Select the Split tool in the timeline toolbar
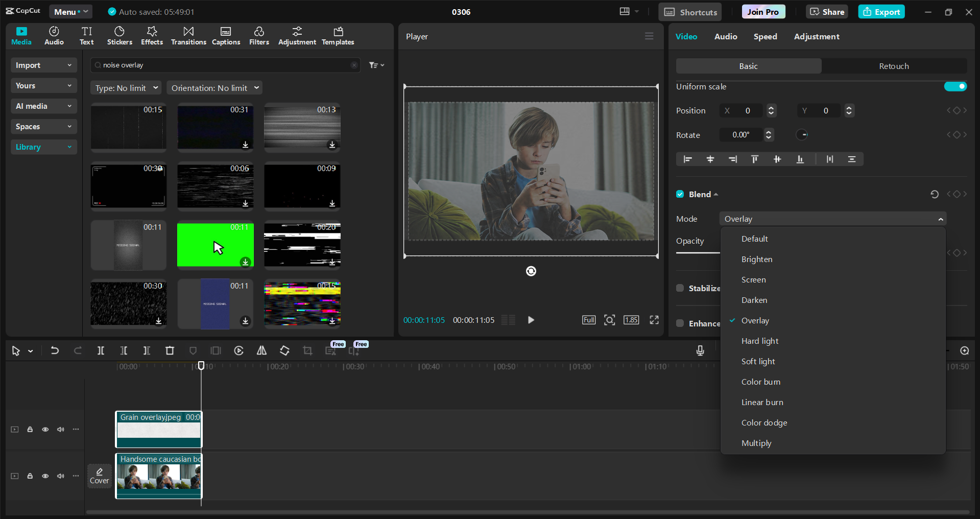The image size is (980, 519). pos(101,350)
